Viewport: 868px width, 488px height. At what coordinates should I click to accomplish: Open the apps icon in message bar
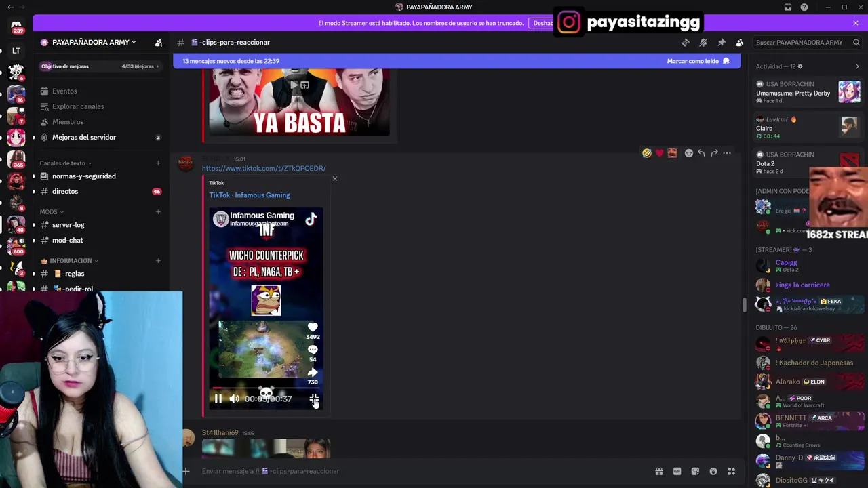pos(732,471)
